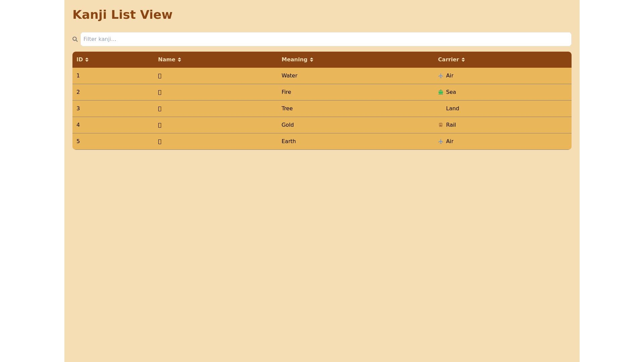Click the kanji character in row 1

160,76
